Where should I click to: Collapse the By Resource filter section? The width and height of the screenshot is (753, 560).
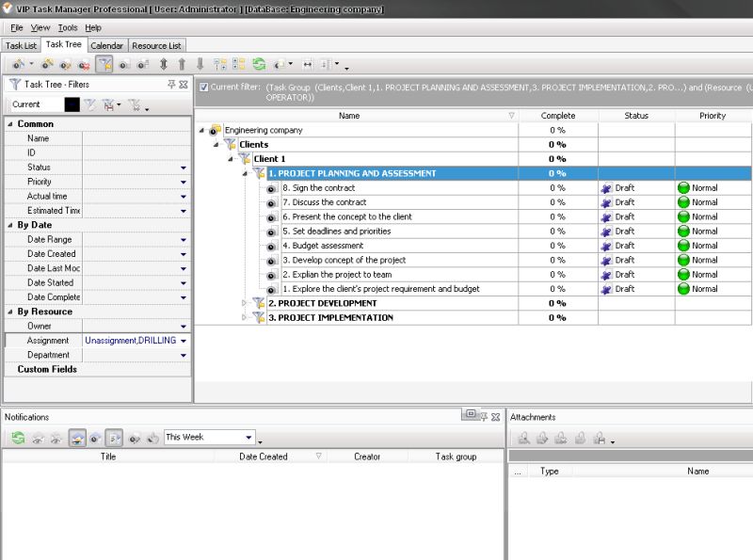(x=10, y=312)
